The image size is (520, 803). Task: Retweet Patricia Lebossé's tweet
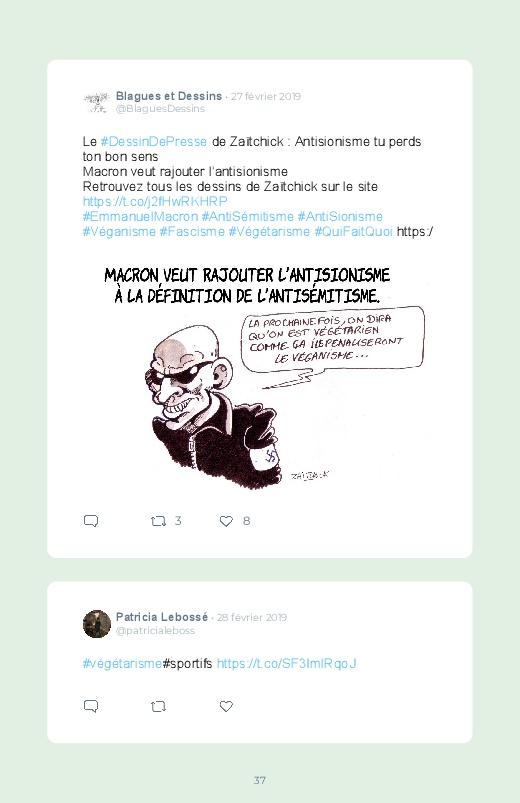(158, 707)
